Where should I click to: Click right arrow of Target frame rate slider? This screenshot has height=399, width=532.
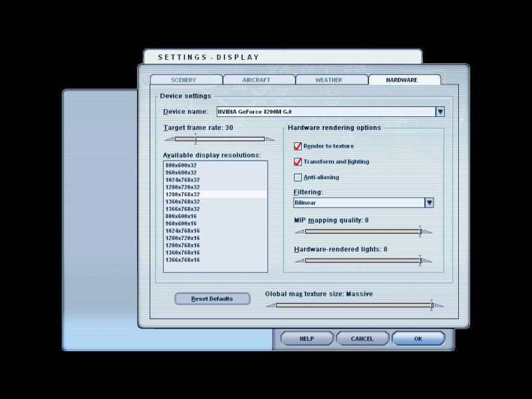(270, 139)
